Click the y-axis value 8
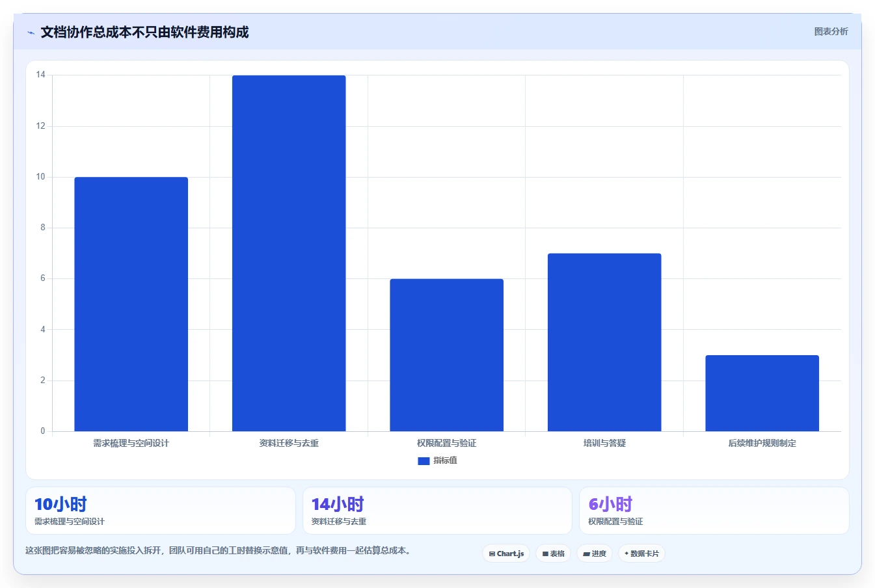This screenshot has width=875, height=588. tap(43, 228)
